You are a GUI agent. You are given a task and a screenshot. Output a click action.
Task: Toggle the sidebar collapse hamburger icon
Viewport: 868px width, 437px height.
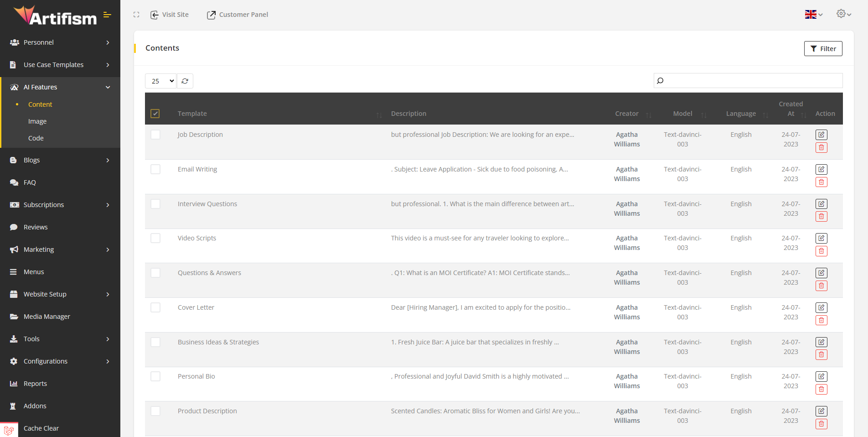(108, 15)
